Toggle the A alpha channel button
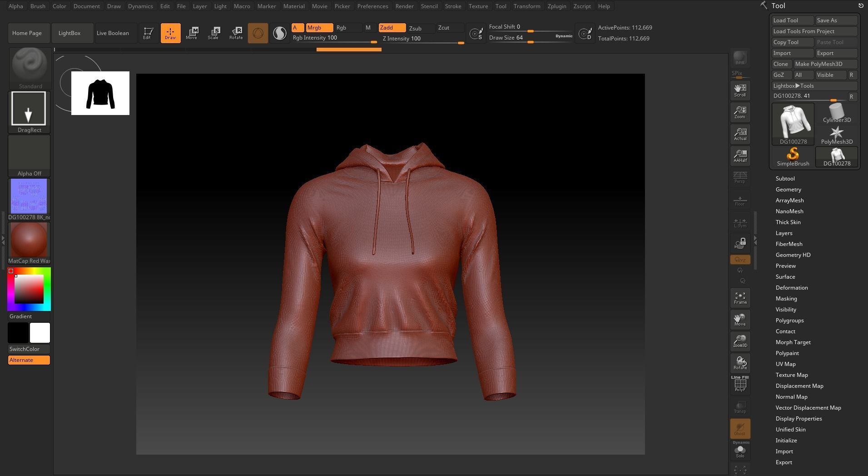 click(x=298, y=28)
